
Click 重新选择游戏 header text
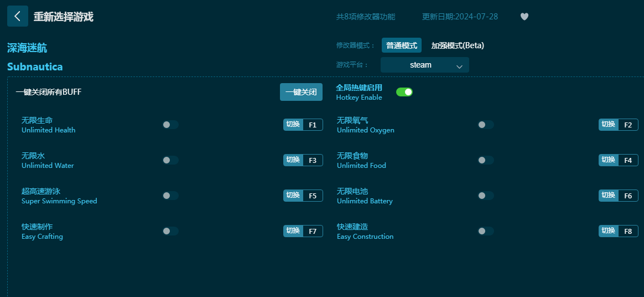[x=63, y=17]
